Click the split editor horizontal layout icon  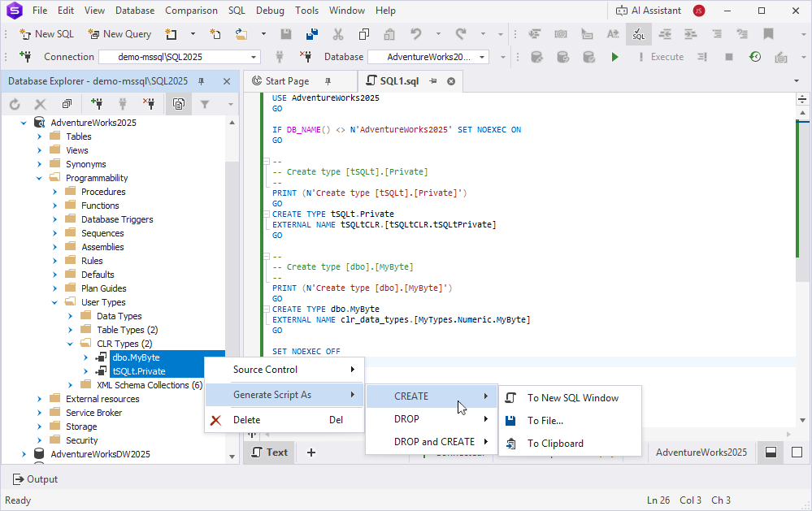(771, 453)
